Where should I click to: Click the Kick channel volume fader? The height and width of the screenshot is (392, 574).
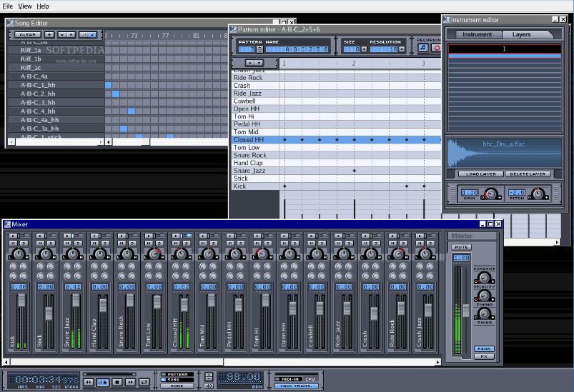21,301
